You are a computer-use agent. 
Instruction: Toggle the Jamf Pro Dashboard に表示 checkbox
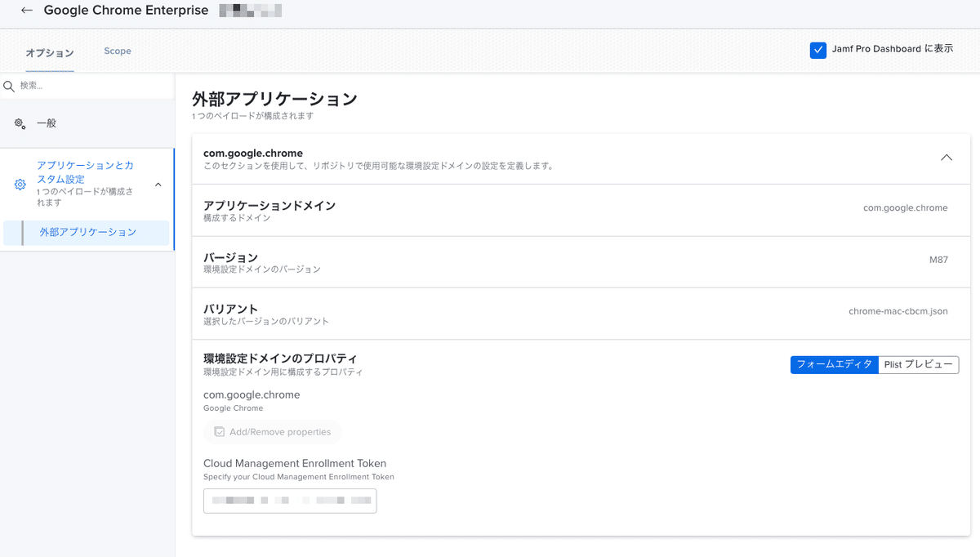click(x=817, y=50)
